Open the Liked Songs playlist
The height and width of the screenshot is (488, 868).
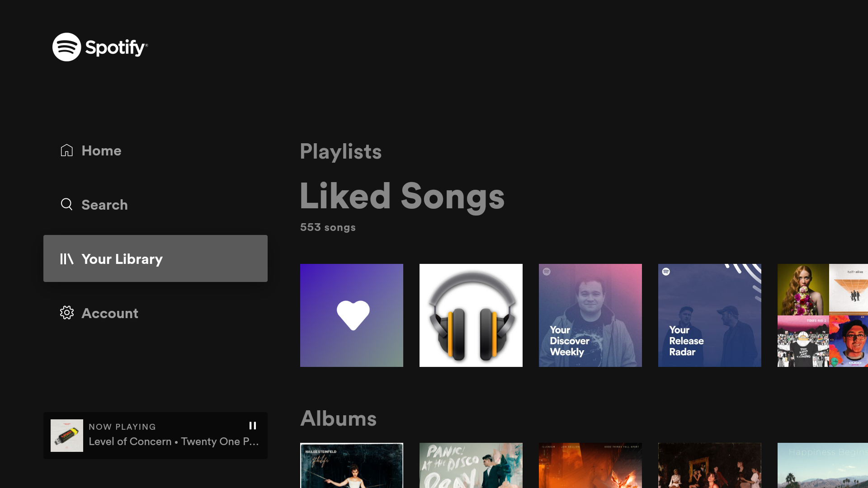click(x=352, y=315)
